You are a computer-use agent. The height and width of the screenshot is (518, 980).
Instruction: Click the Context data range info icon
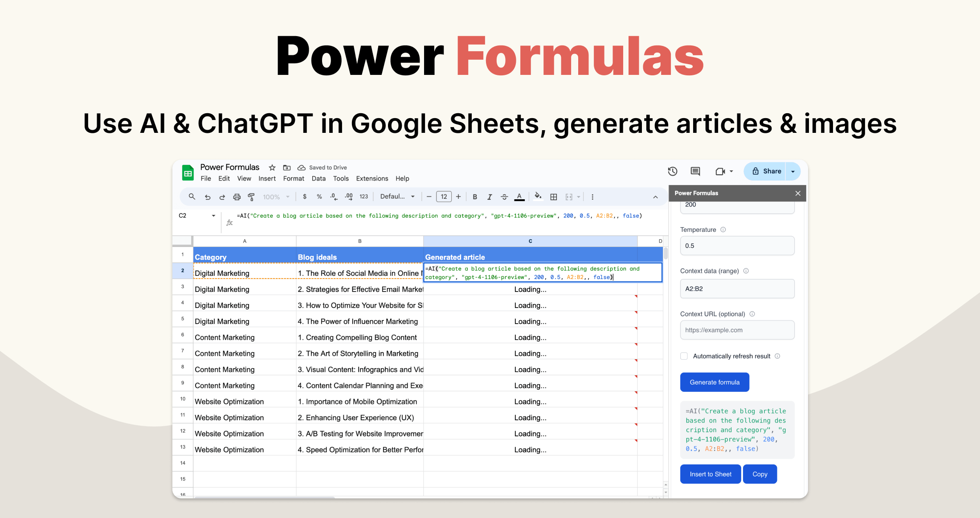click(746, 271)
